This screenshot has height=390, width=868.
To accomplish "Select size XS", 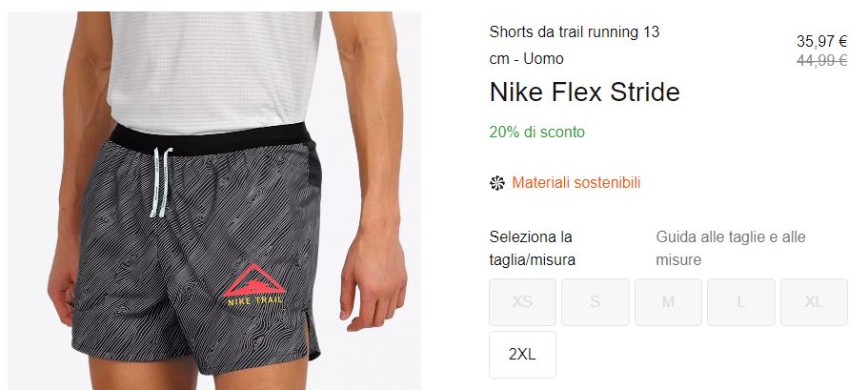I will click(522, 302).
